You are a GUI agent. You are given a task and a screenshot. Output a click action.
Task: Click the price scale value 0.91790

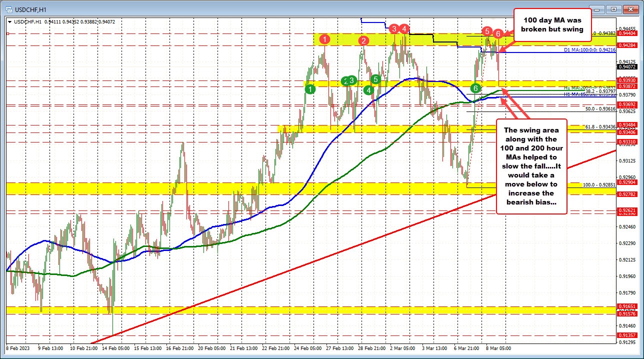[x=626, y=293]
